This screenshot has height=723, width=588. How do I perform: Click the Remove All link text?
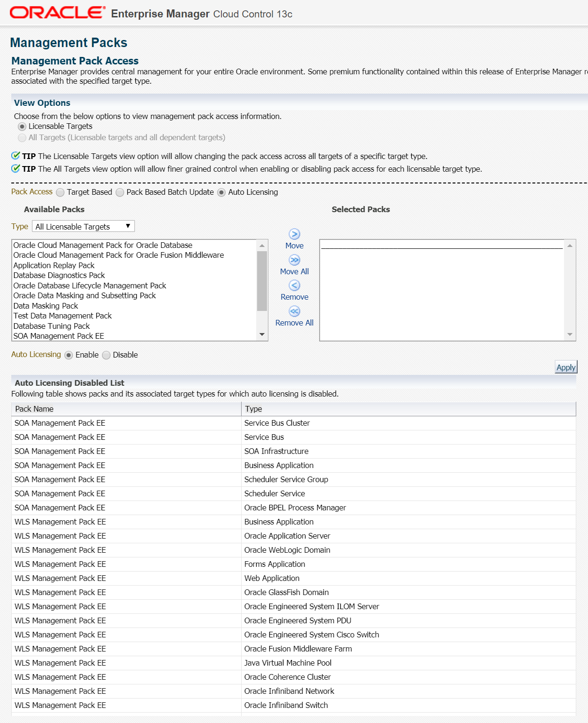point(294,323)
